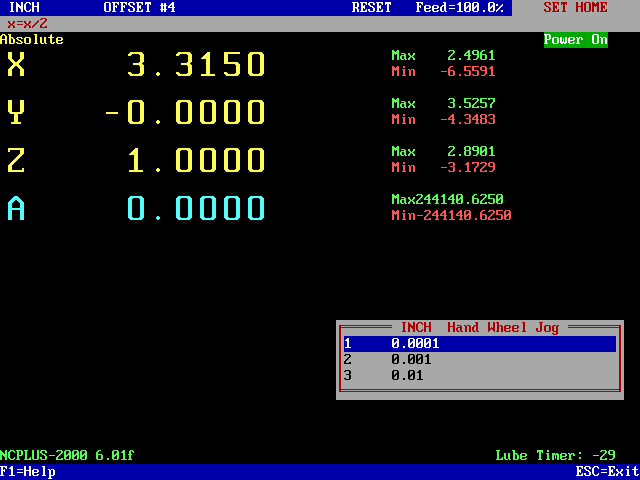Click the F1=Help hint
640x480 pixels.
pos(28,472)
